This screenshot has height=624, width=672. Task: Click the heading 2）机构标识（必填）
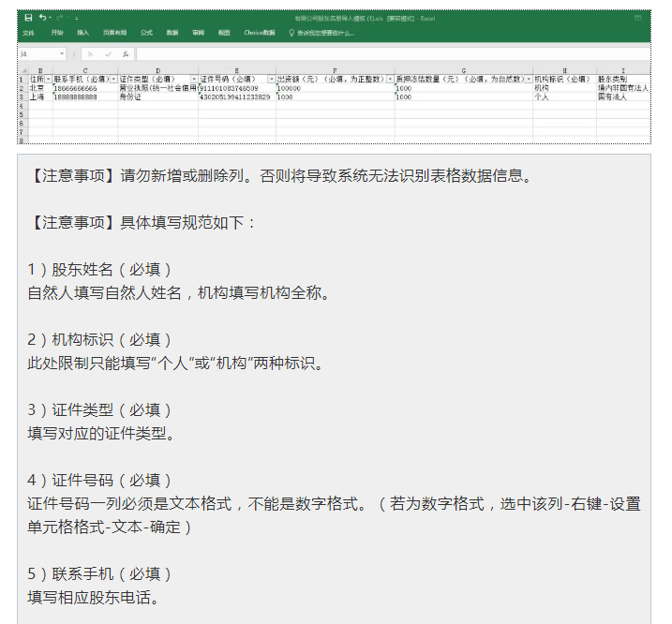(x=99, y=340)
